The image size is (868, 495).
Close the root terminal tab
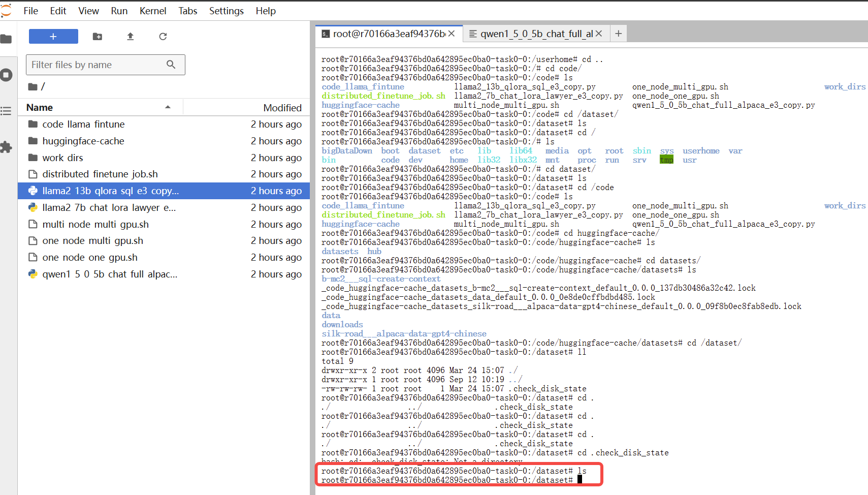coord(452,34)
